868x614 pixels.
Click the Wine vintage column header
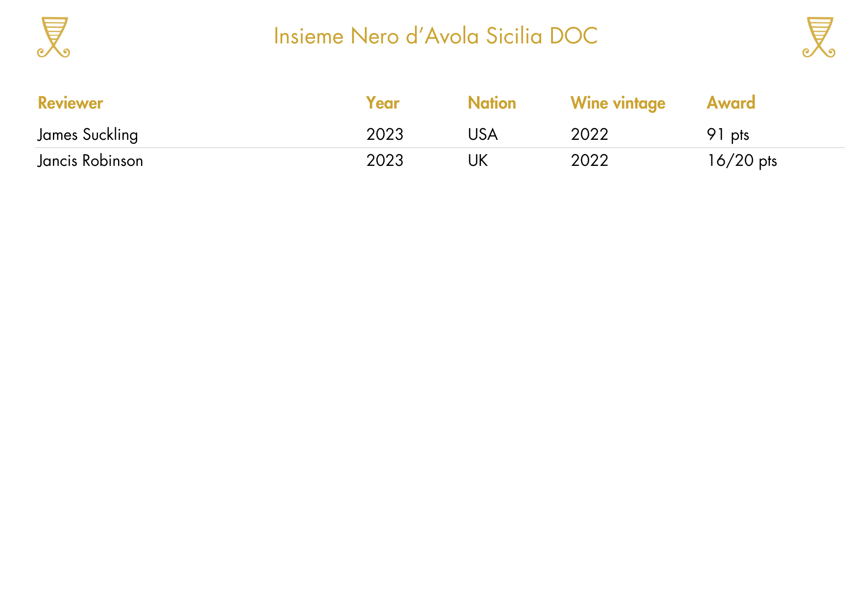[x=618, y=103]
